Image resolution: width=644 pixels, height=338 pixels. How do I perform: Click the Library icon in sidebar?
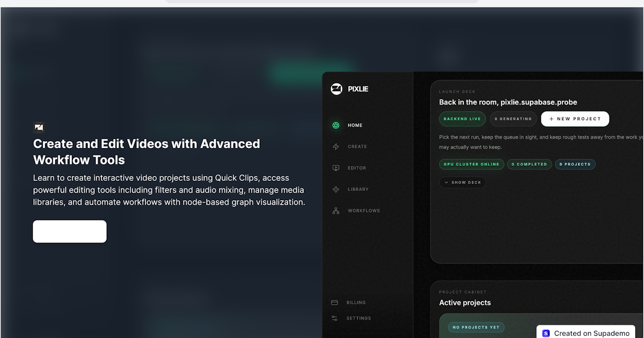(x=336, y=189)
